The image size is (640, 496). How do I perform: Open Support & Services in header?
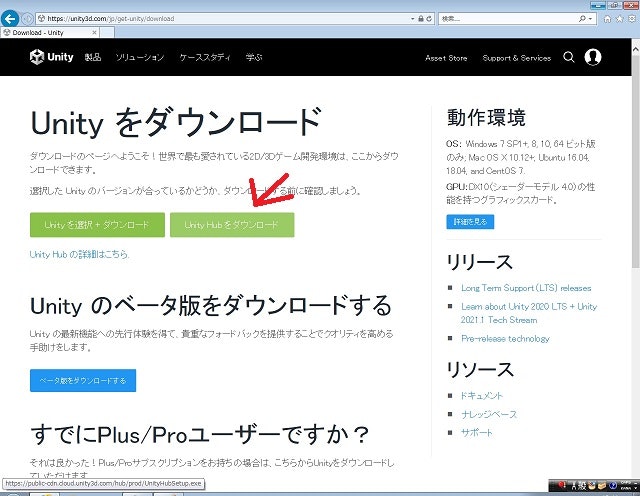[x=517, y=58]
